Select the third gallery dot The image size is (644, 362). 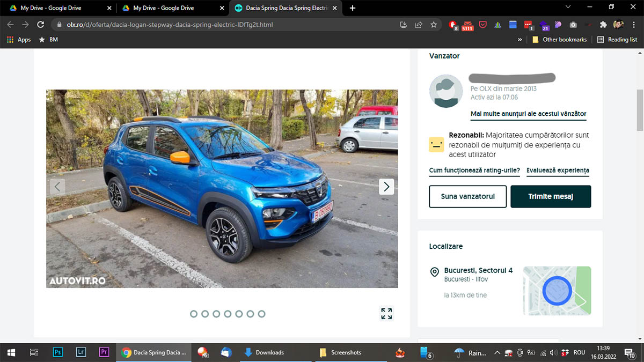click(x=216, y=314)
